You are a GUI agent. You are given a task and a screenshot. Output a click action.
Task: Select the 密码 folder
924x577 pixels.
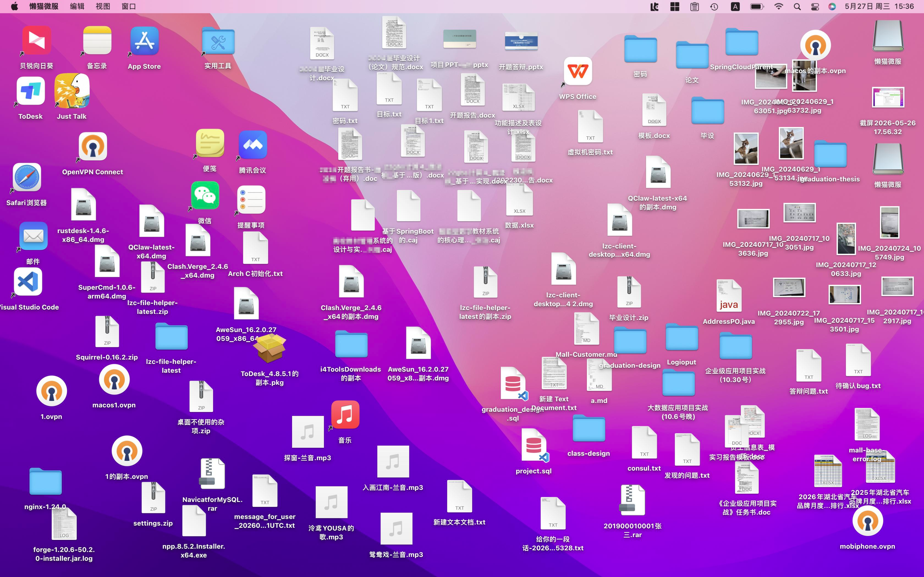(x=640, y=49)
